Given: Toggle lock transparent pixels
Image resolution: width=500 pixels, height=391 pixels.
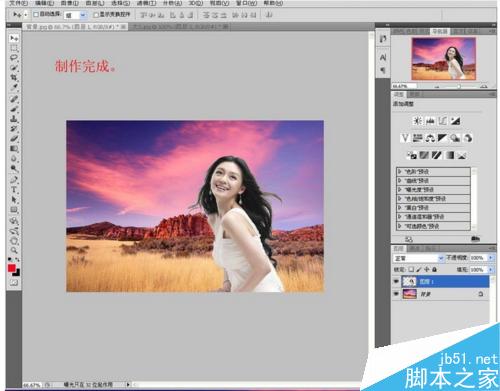Looking at the screenshot, I should [x=411, y=269].
